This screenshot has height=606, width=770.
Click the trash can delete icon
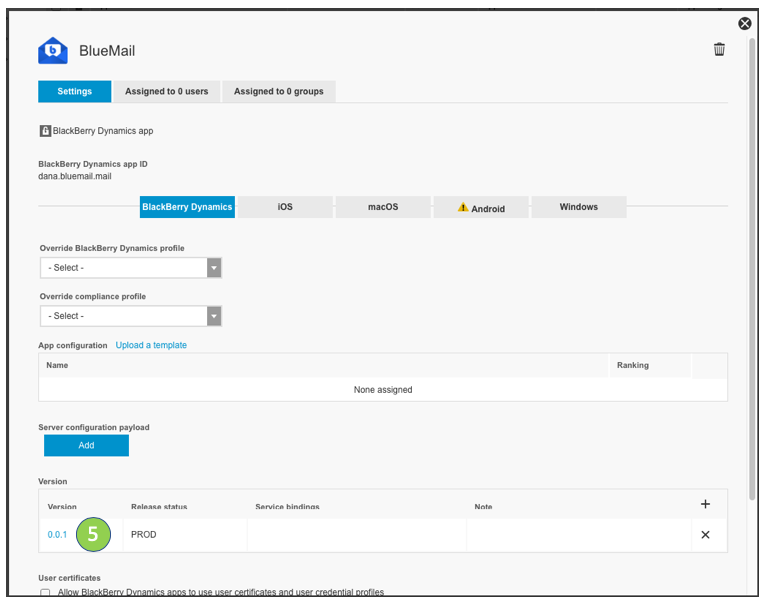click(x=719, y=49)
